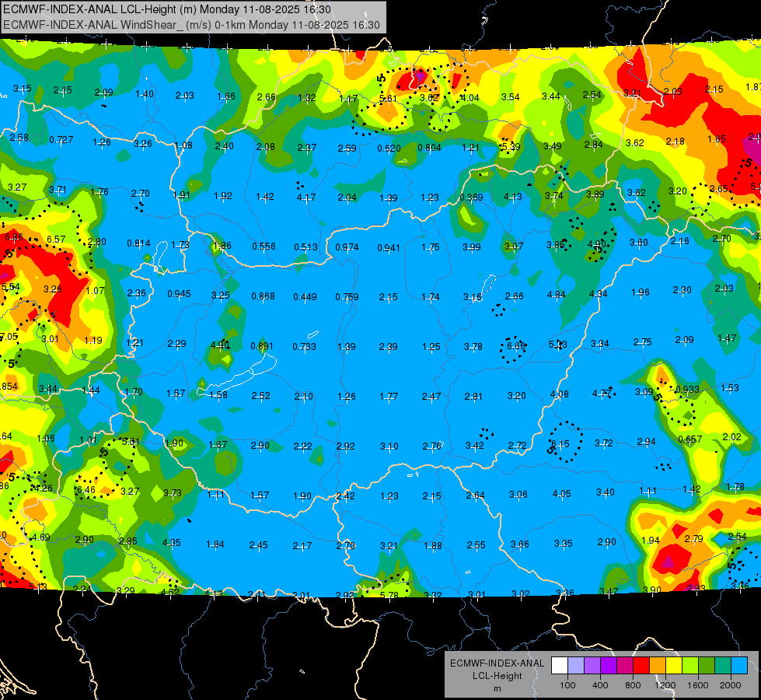Viewport: 761px width, 700px height.
Task: Click the wind shear value 0.727
Action: click(61, 140)
